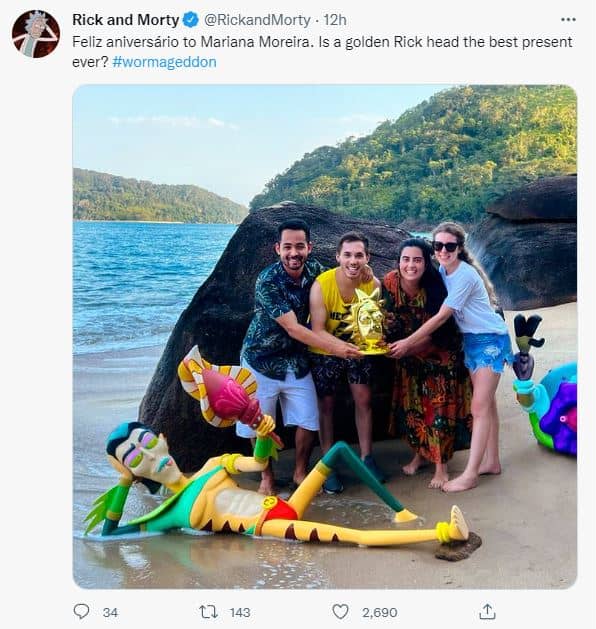Click the blue verified checkmark badge
Image resolution: width=596 pixels, height=629 pixels.
coord(191,20)
